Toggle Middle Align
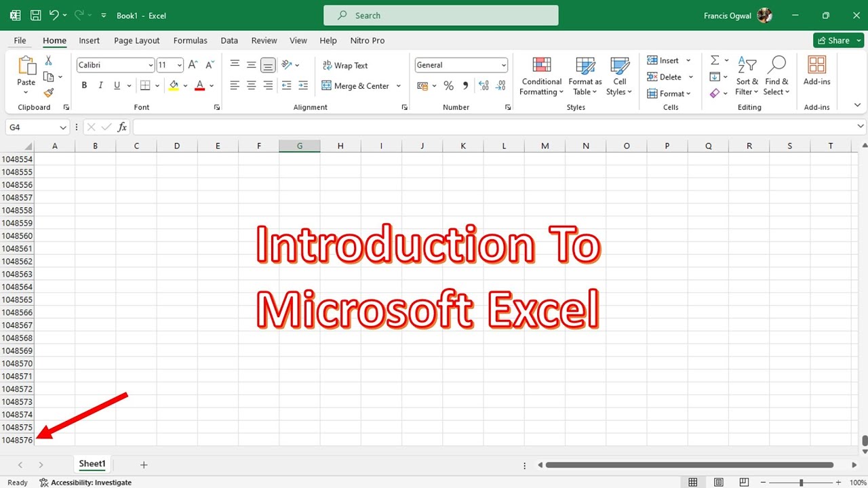Image resolution: width=868 pixels, height=488 pixels. click(x=252, y=65)
